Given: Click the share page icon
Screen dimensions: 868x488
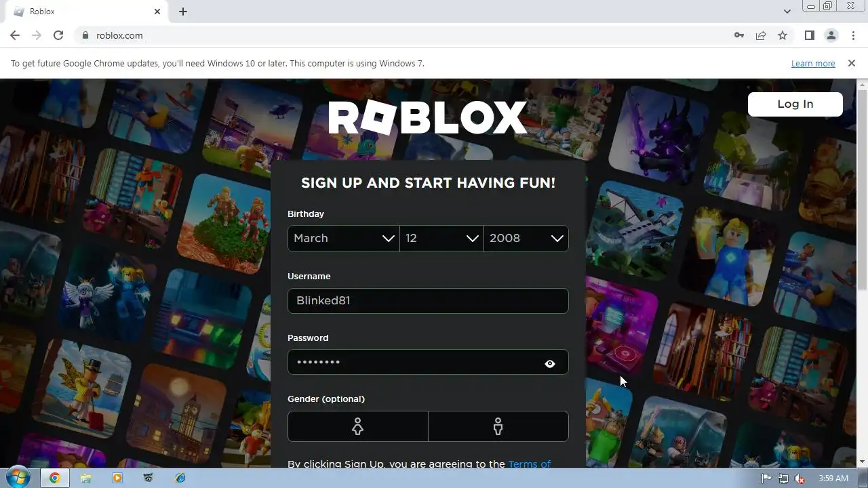Looking at the screenshot, I should 761,35.
